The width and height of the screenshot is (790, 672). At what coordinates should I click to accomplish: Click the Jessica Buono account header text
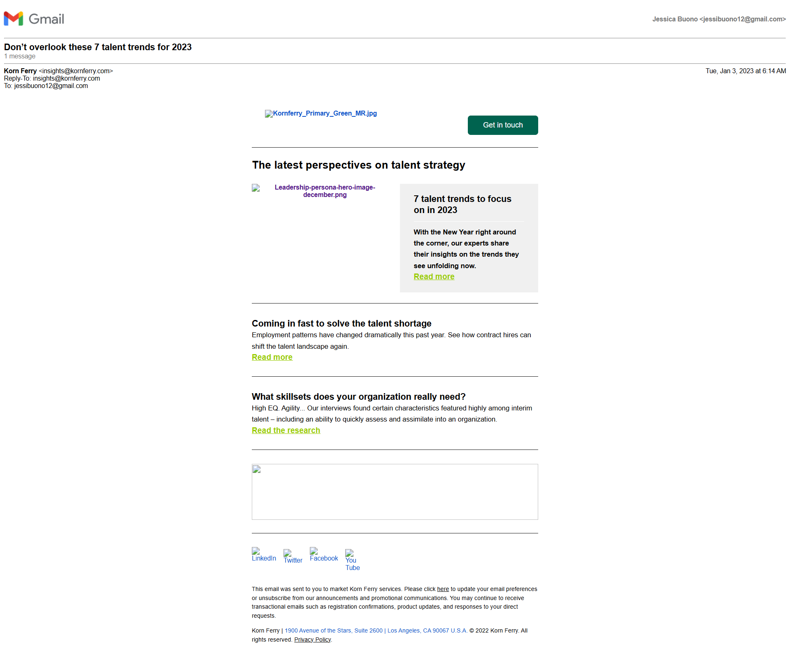point(718,19)
